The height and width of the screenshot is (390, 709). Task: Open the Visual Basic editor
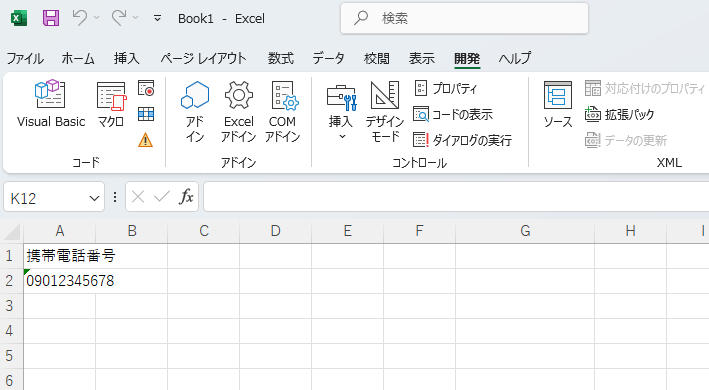coord(51,104)
